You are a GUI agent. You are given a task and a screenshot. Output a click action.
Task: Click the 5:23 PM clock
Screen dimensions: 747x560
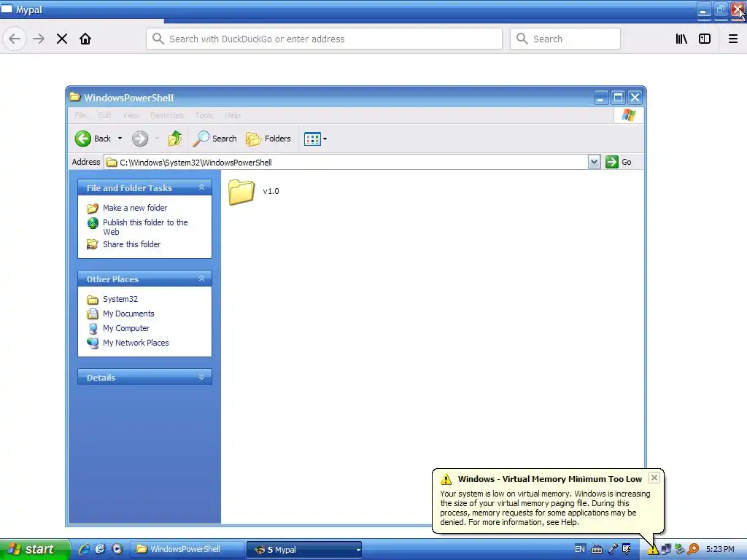coord(720,550)
